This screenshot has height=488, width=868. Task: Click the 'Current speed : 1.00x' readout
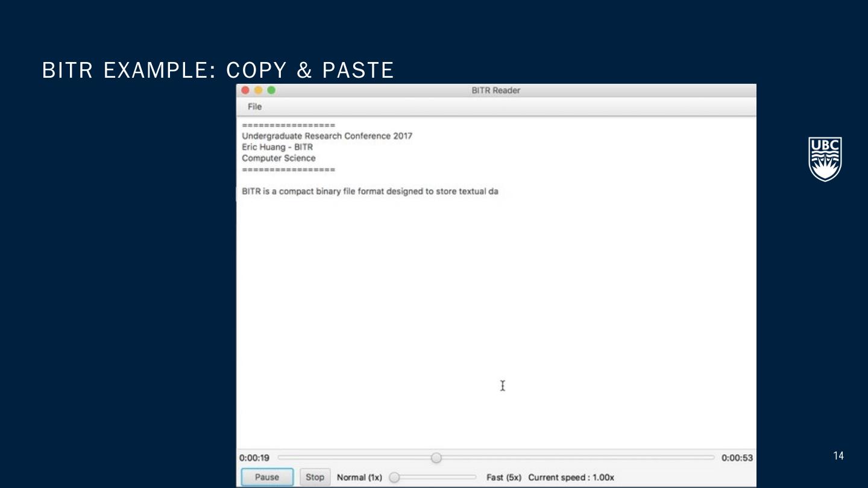click(571, 477)
